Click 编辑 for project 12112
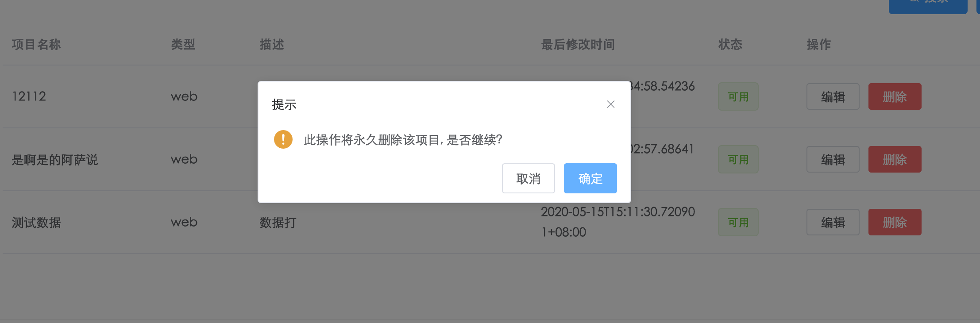980x323 pixels. point(833,96)
